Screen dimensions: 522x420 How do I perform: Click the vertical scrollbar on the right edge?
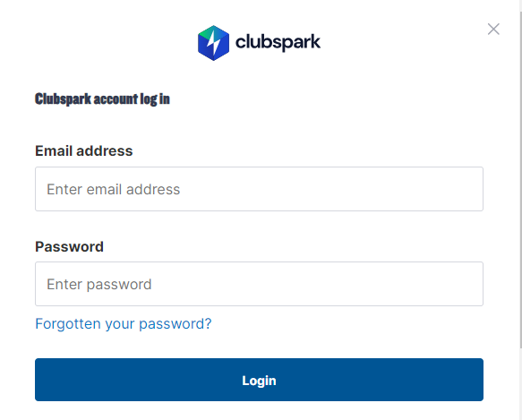tap(521, 180)
